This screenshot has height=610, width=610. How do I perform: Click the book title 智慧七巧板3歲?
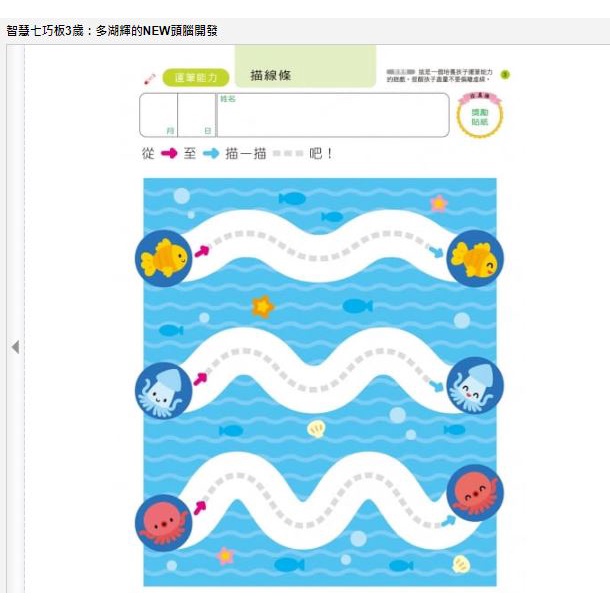45,31
